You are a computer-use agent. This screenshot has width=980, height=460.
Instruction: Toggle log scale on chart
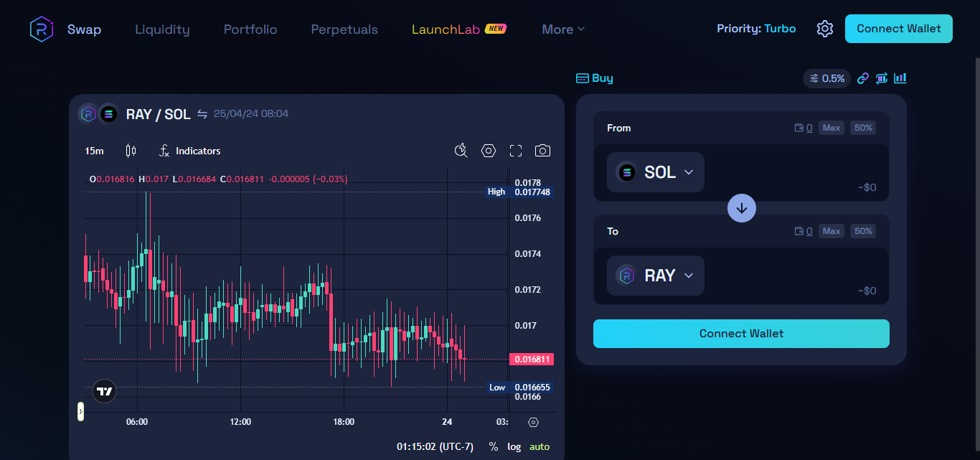(514, 446)
